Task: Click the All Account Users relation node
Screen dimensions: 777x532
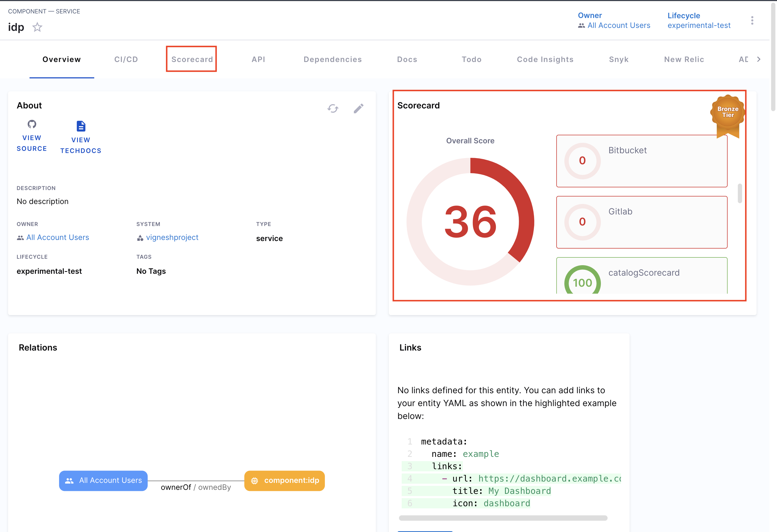Action: [x=103, y=480]
